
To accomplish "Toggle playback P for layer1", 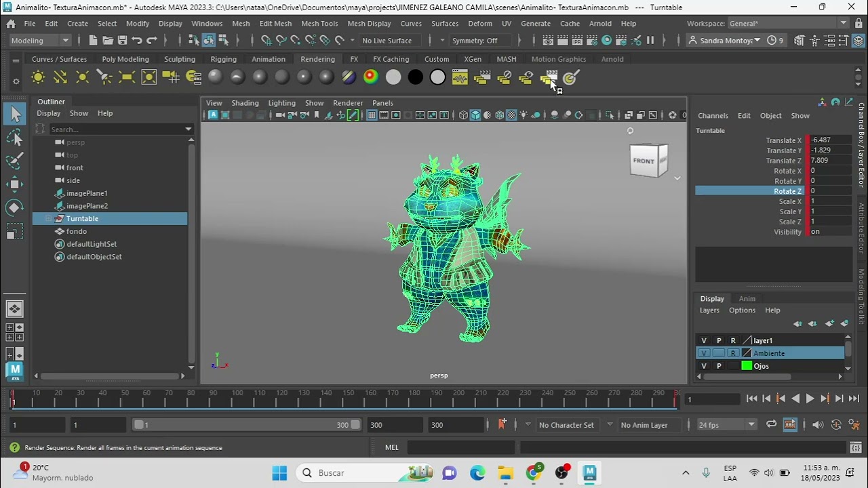I will coord(719,341).
